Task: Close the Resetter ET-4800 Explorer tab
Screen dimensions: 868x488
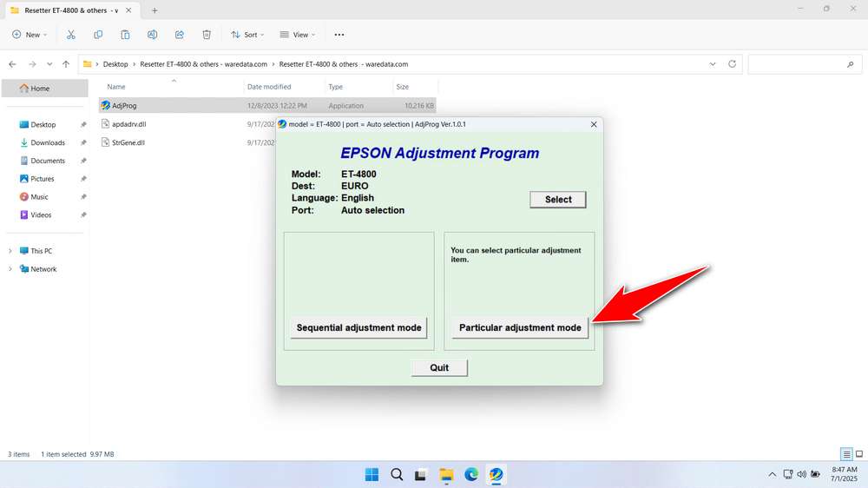Action: (x=128, y=10)
